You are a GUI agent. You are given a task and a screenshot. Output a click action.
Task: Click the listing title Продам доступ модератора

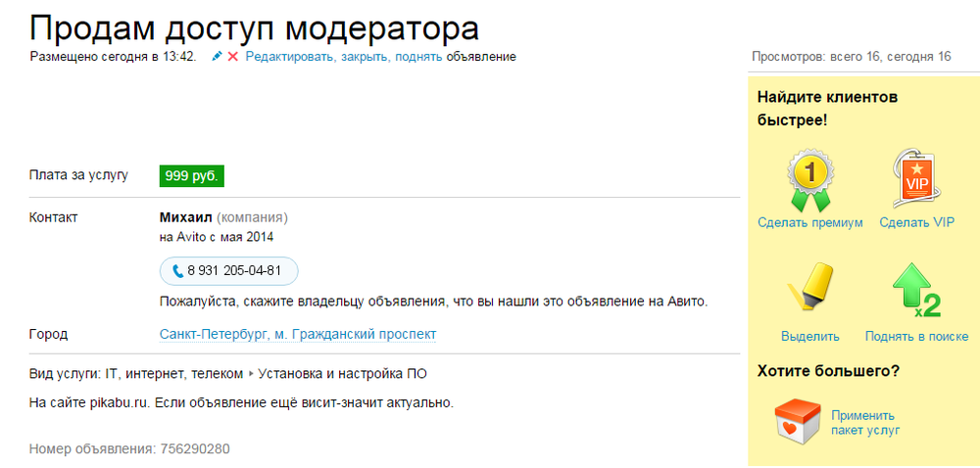[255, 26]
